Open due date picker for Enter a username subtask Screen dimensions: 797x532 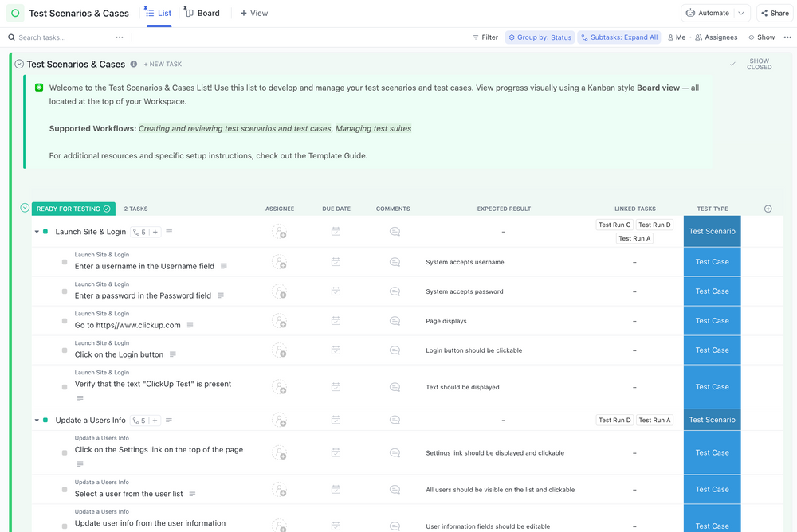pos(336,260)
